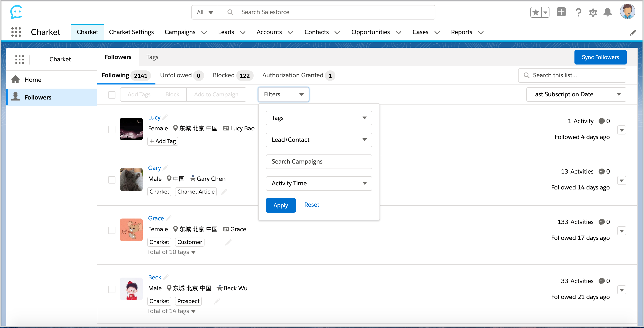Check the box for Grace
The image size is (644, 328).
[x=112, y=230]
